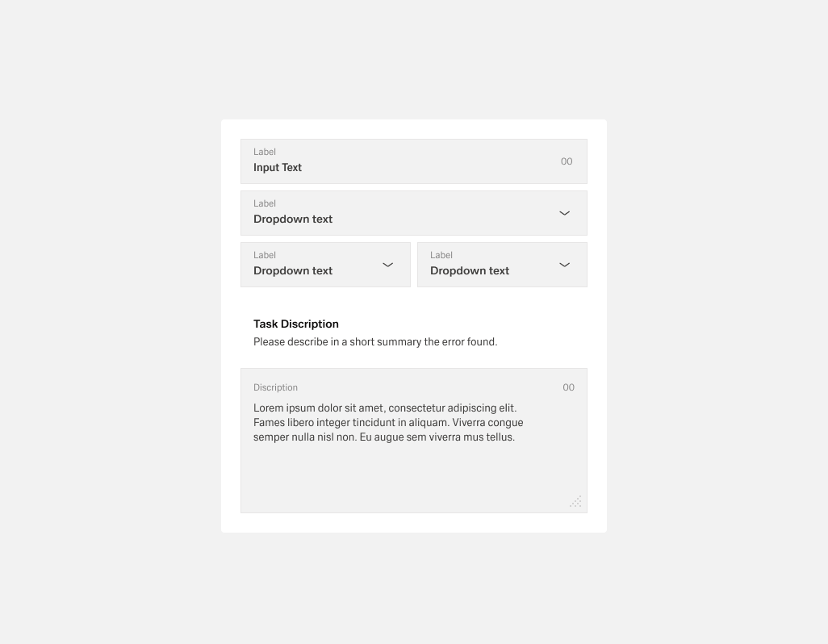
Task: Click the short summary instruction text
Action: (x=375, y=341)
